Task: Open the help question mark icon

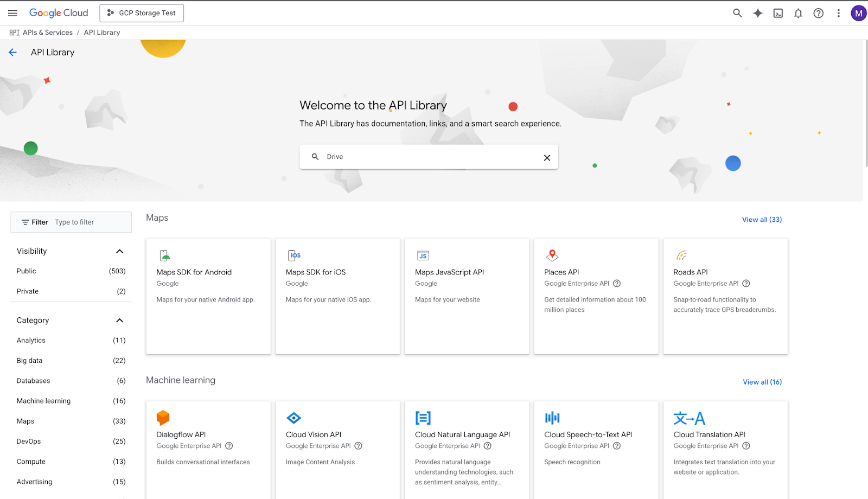Action: tap(818, 13)
